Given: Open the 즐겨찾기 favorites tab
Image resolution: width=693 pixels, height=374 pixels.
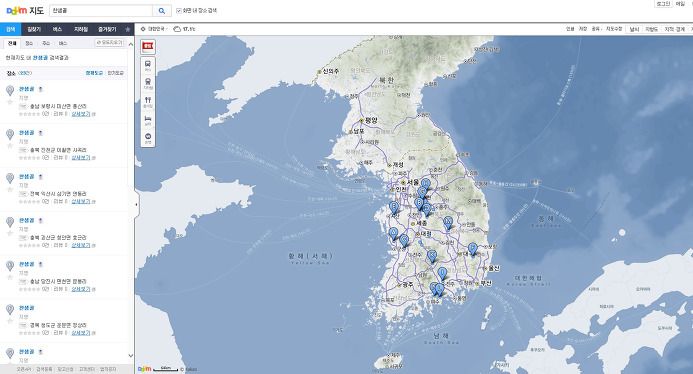Looking at the screenshot, I should [107, 29].
